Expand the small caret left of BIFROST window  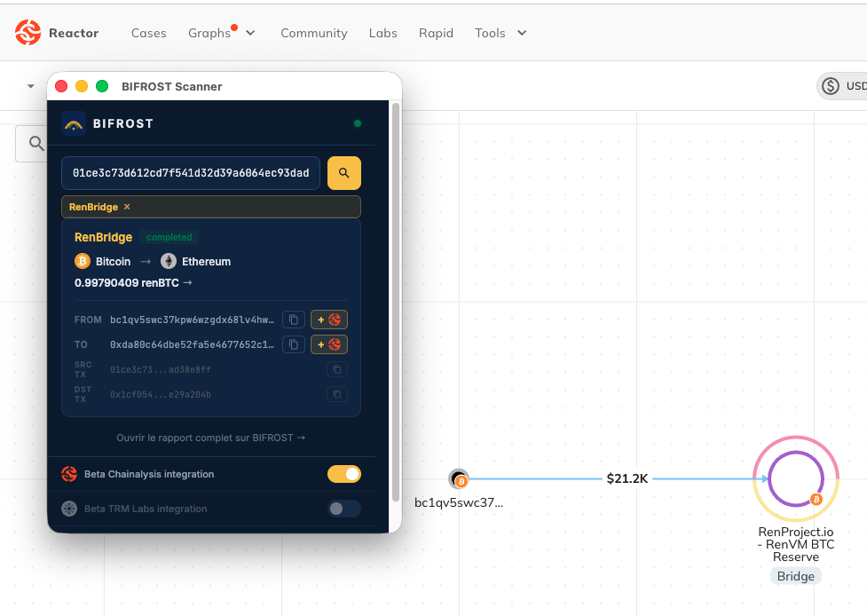tap(30, 86)
